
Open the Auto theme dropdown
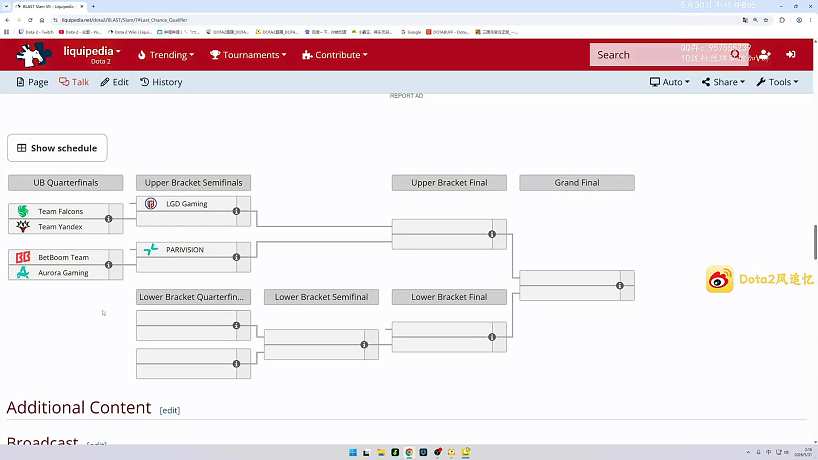[x=669, y=82]
